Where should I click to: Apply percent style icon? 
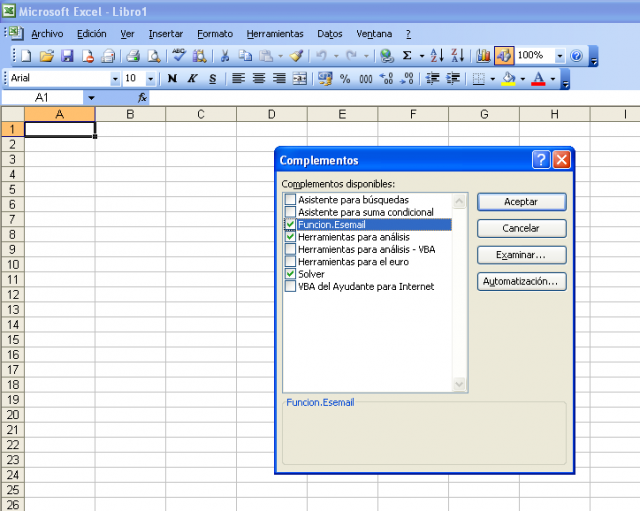345,78
